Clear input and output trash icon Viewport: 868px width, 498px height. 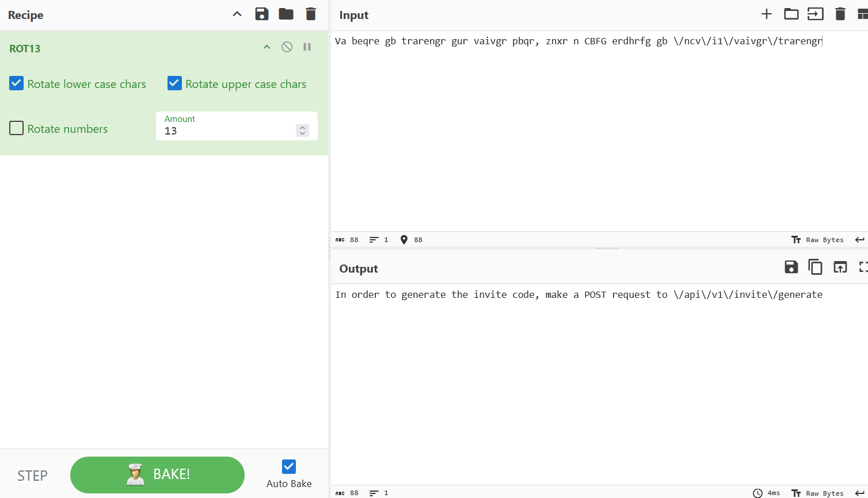pyautogui.click(x=840, y=14)
